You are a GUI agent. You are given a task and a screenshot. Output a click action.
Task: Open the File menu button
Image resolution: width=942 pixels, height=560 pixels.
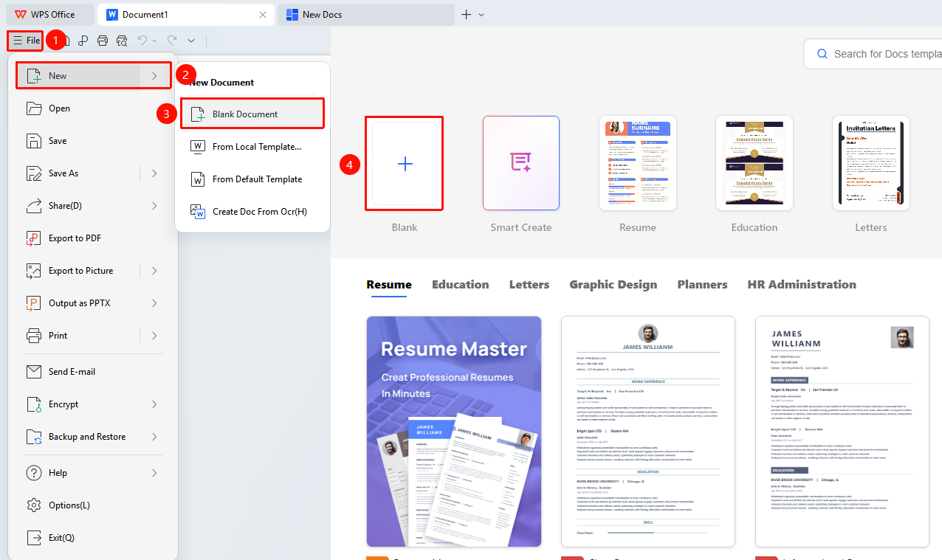pyautogui.click(x=26, y=41)
